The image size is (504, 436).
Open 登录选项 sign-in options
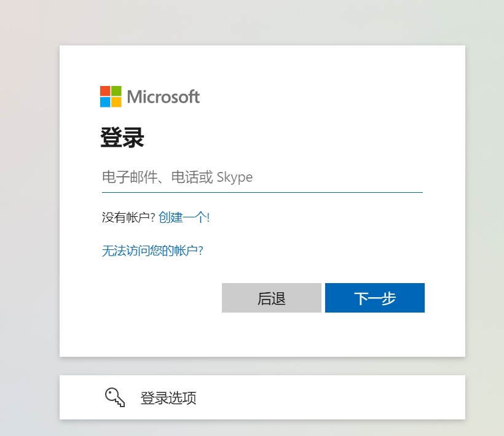(262, 397)
